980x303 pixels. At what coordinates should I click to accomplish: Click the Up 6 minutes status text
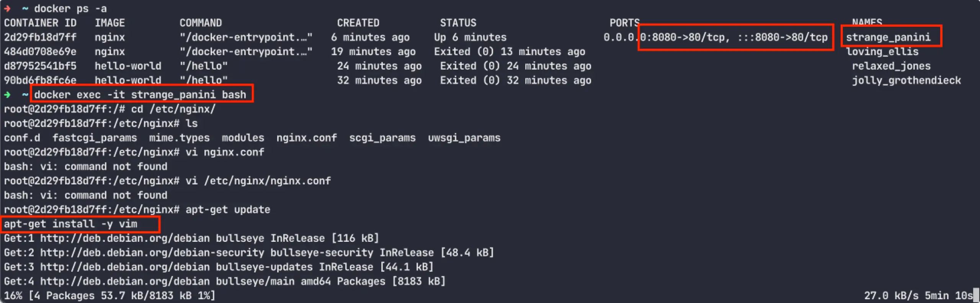click(x=470, y=37)
